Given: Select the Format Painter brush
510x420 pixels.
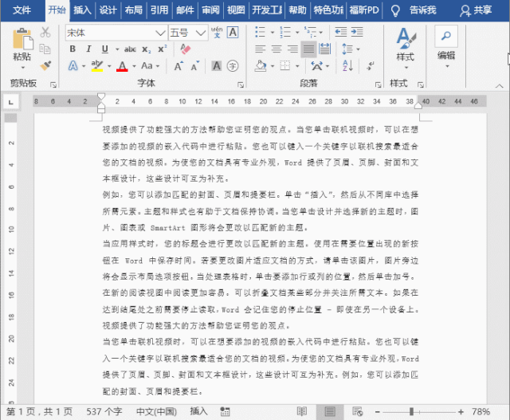Looking at the screenshot, I should [45, 65].
